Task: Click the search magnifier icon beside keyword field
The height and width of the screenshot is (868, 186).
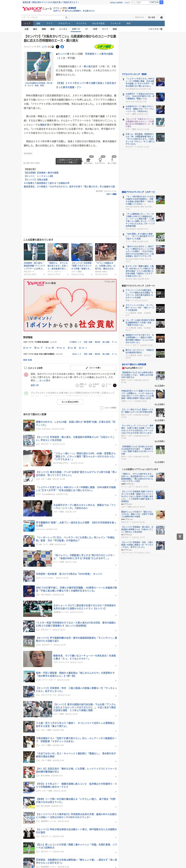Action: tap(66, 18)
